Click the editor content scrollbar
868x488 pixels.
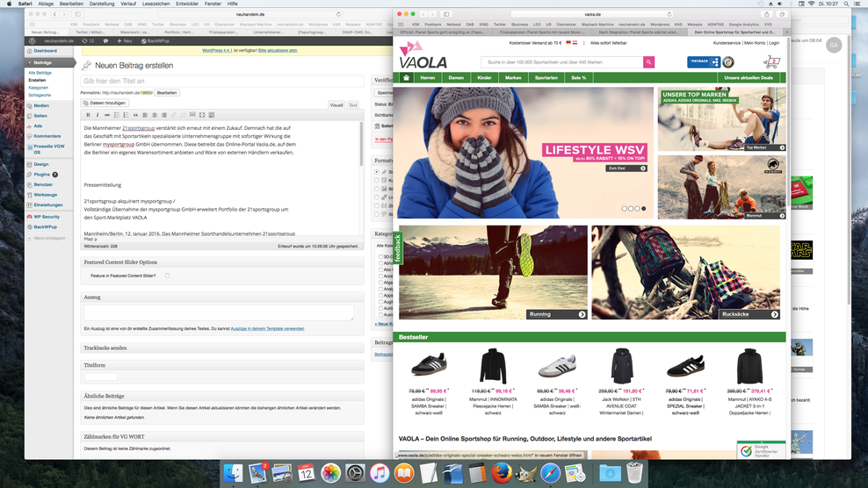point(361,144)
